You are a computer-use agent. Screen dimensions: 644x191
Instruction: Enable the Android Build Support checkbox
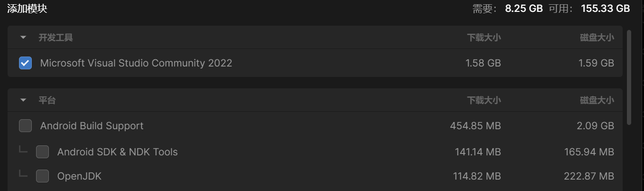pyautogui.click(x=26, y=126)
